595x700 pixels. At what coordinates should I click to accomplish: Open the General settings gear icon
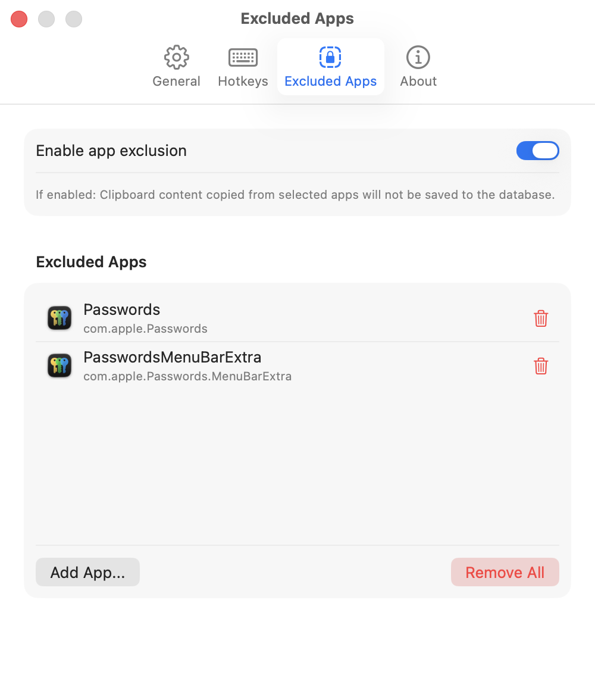point(176,58)
